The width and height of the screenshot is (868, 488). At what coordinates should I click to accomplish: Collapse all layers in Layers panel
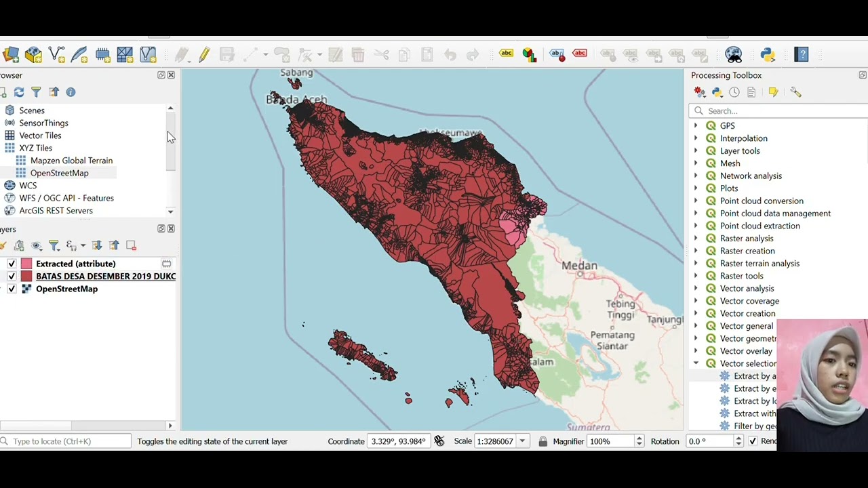(114, 245)
